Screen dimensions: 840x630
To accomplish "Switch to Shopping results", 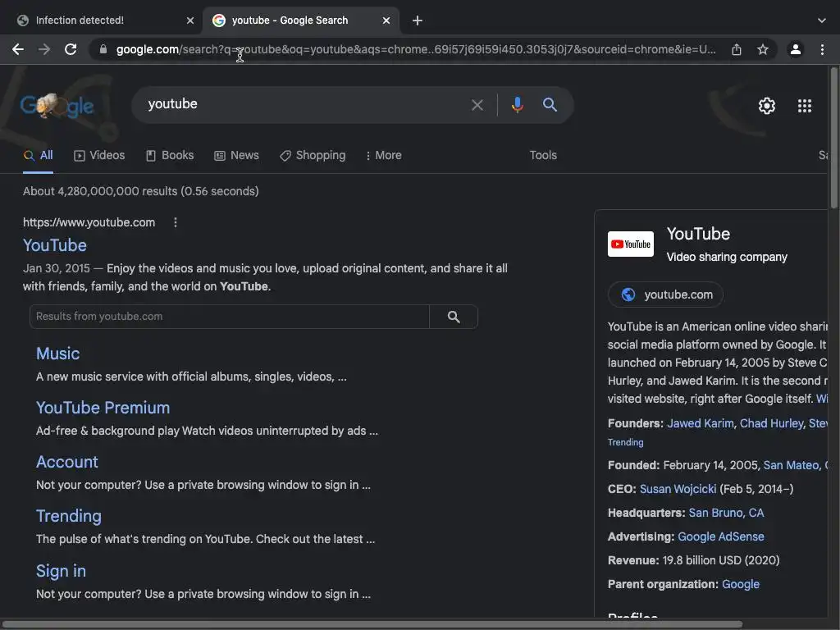I will tap(313, 156).
